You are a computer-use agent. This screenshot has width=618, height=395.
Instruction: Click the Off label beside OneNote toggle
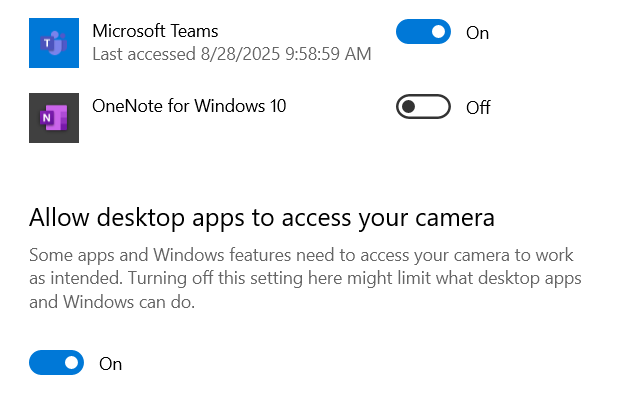pos(478,108)
